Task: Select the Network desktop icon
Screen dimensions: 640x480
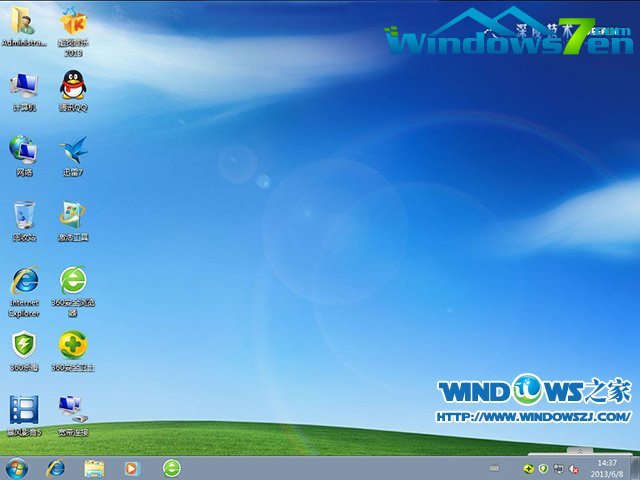Action: point(24,156)
